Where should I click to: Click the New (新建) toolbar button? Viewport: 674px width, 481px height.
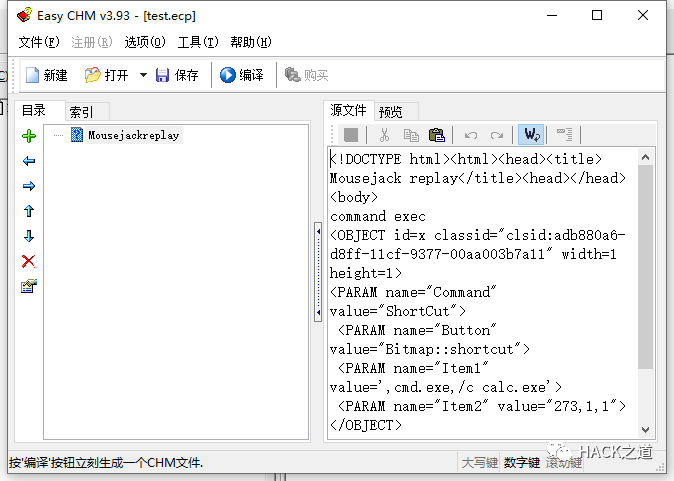point(46,75)
